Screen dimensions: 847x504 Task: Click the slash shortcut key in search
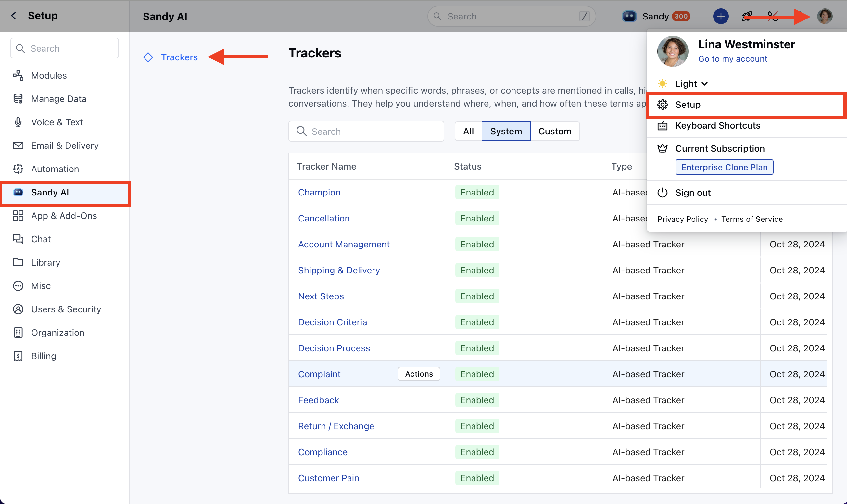[584, 16]
